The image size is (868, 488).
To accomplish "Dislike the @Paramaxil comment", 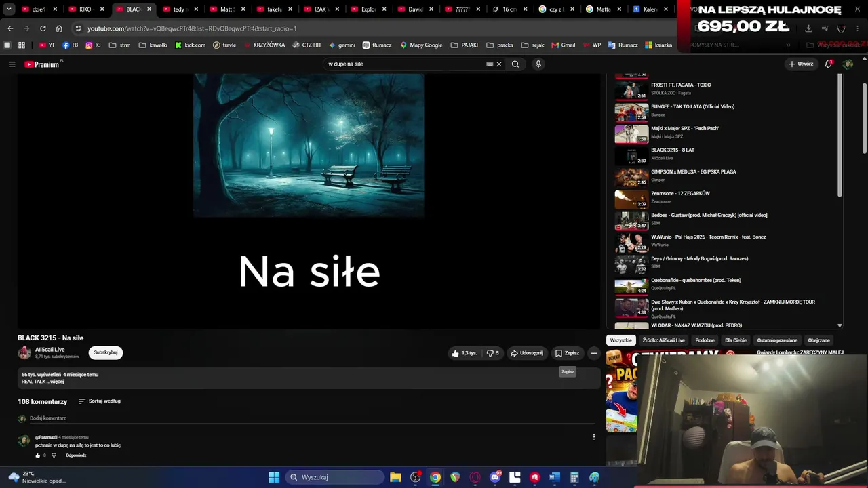I will click(54, 455).
